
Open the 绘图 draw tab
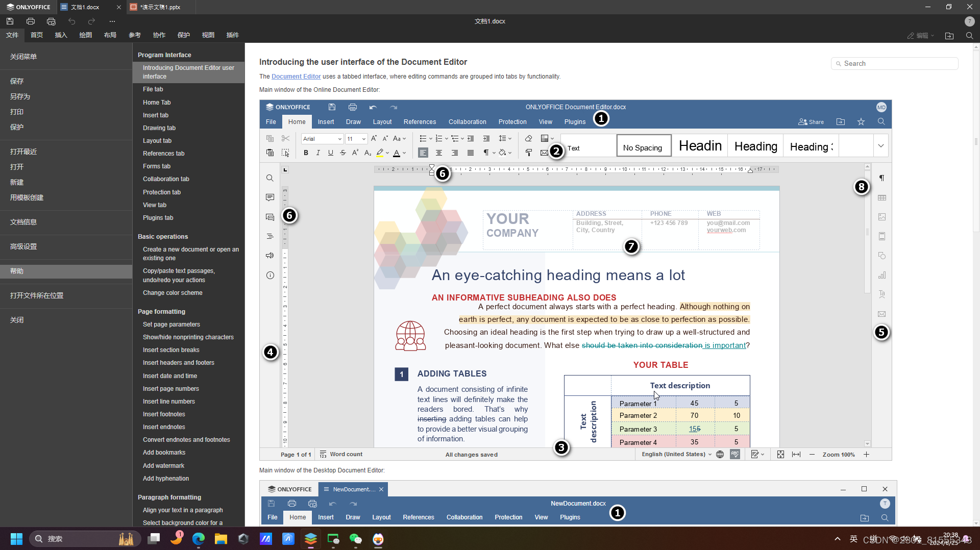point(86,35)
